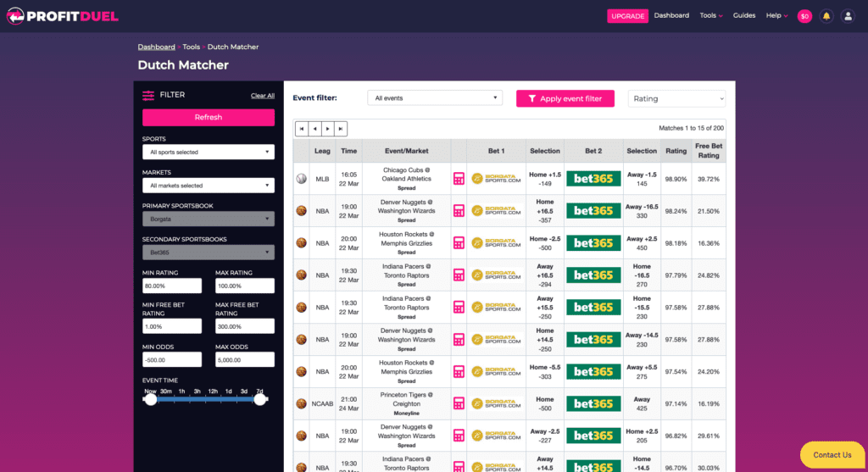Click the Tools breadcrumb
The image size is (868, 472).
(x=191, y=47)
